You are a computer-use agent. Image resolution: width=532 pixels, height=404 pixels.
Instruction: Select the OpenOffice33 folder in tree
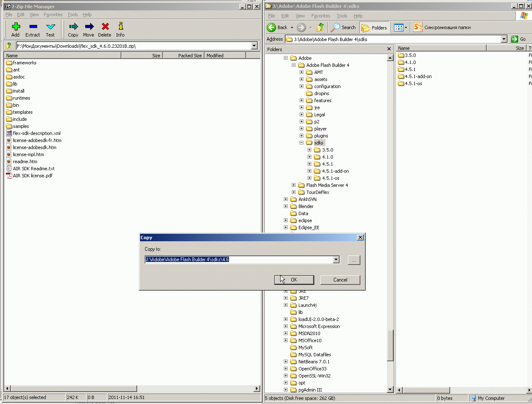tap(308, 369)
